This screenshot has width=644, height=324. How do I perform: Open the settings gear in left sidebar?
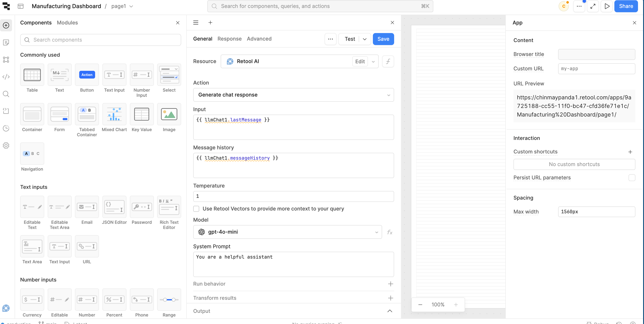tap(6, 145)
